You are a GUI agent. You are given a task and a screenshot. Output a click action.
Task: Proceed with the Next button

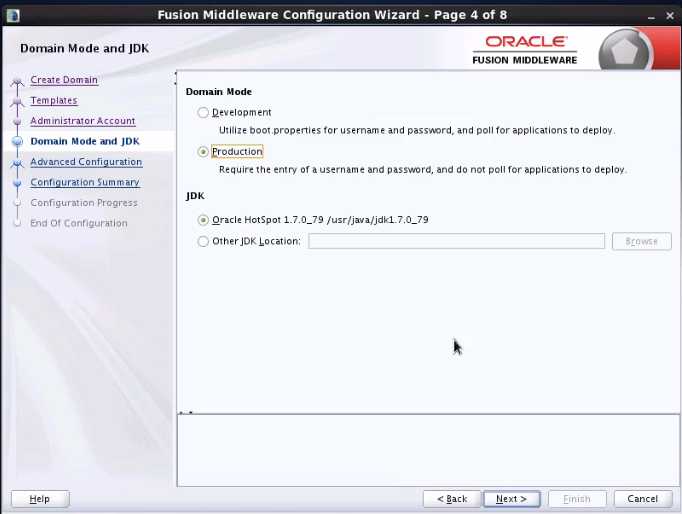point(512,499)
